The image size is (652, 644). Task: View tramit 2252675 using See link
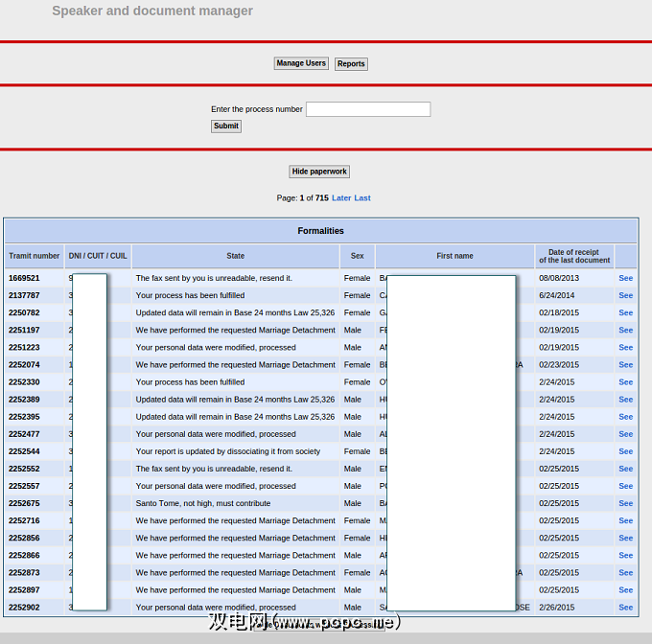click(x=625, y=503)
